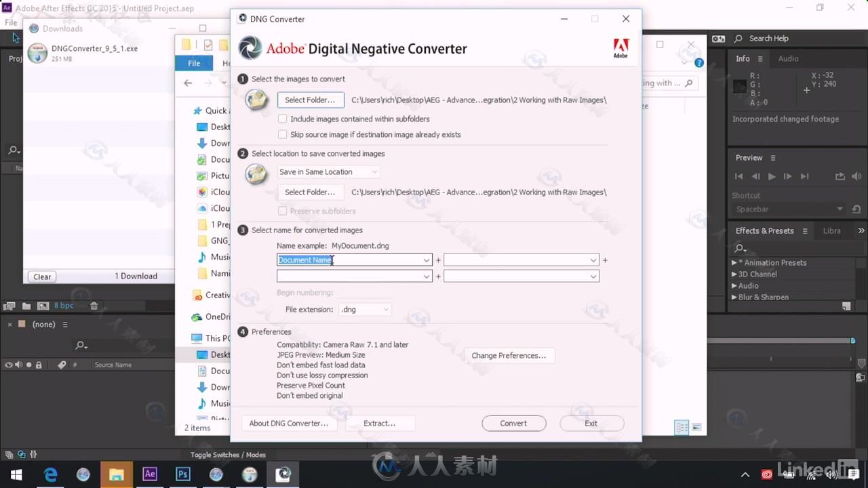The image size is (868, 488).
Task: Click the File Explorer help icon
Action: coord(698,63)
